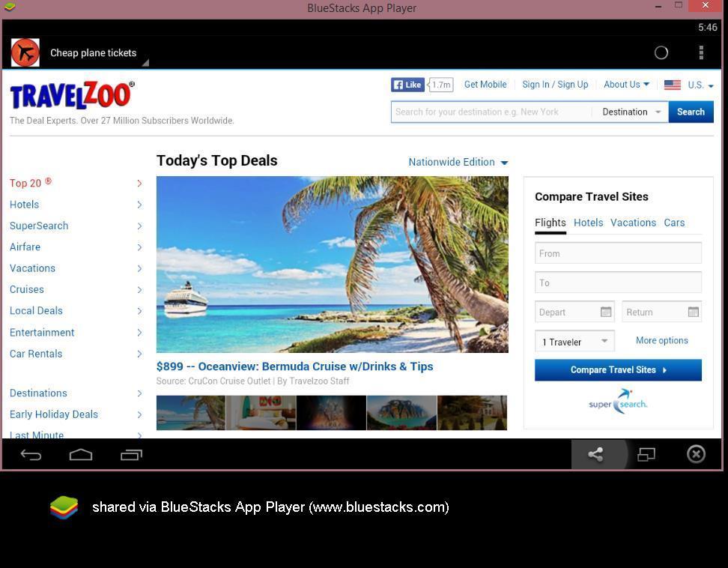Open the Destination search type dropdown
This screenshot has height=568, width=728.
[x=631, y=112]
